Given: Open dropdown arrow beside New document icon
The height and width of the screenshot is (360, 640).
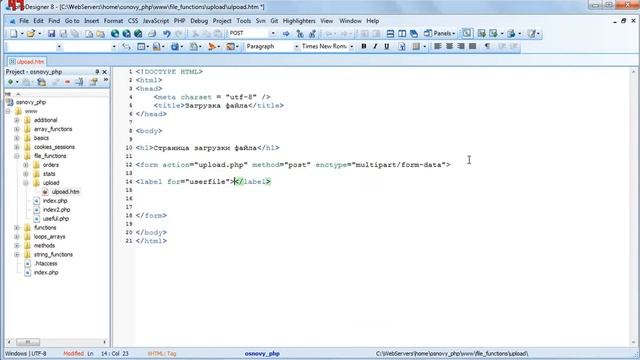Looking at the screenshot, I should [22, 33].
